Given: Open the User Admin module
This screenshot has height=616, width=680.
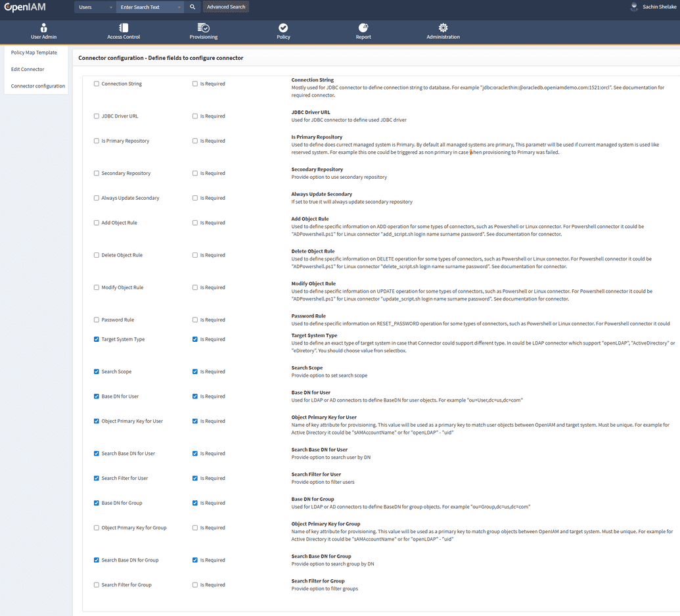Looking at the screenshot, I should 43,32.
